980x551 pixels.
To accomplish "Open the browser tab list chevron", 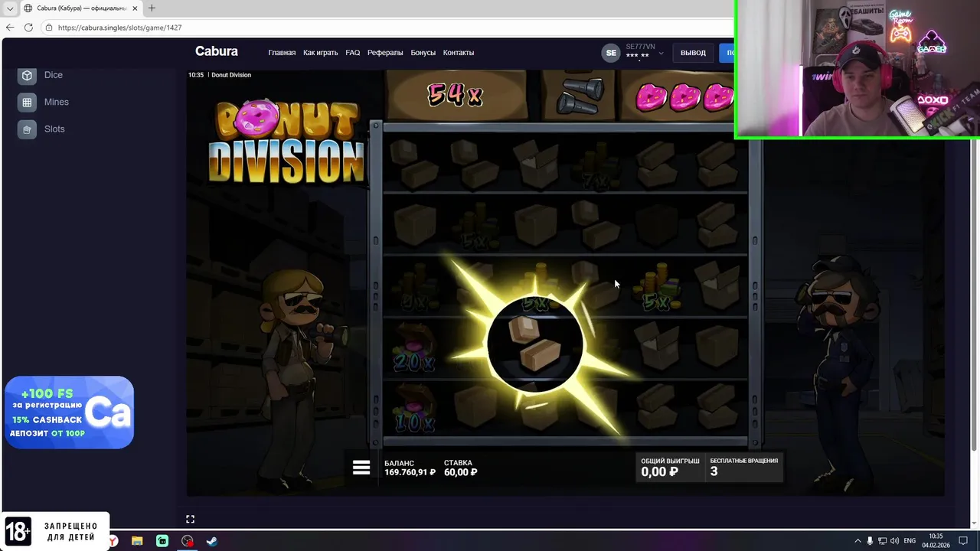I will coord(9,8).
